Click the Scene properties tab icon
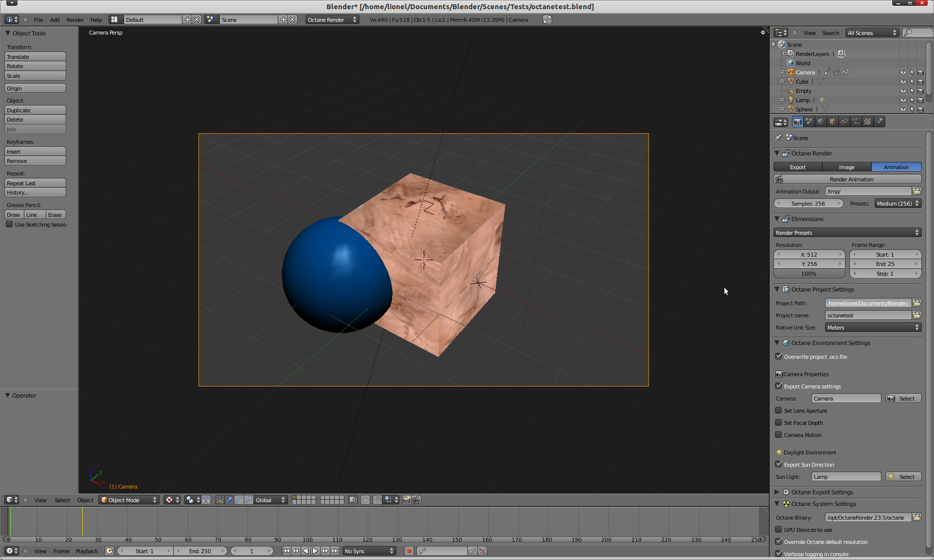 pyautogui.click(x=809, y=122)
